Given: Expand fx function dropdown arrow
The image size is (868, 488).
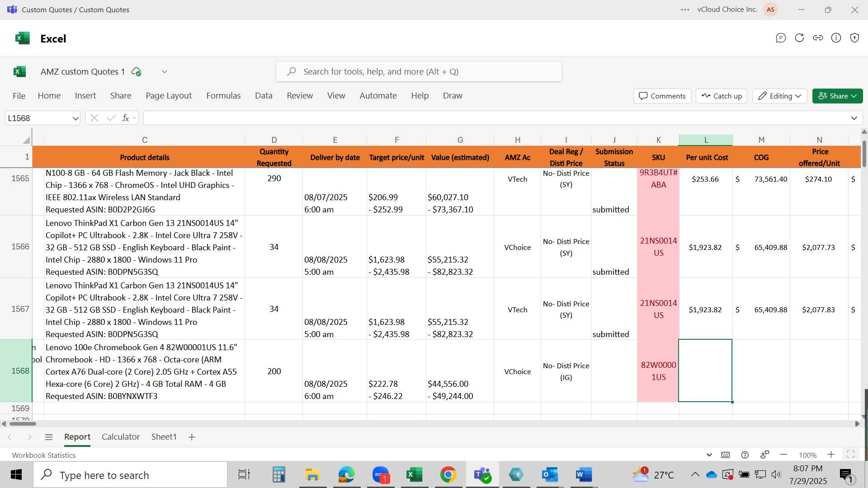Looking at the screenshot, I should 134,118.
